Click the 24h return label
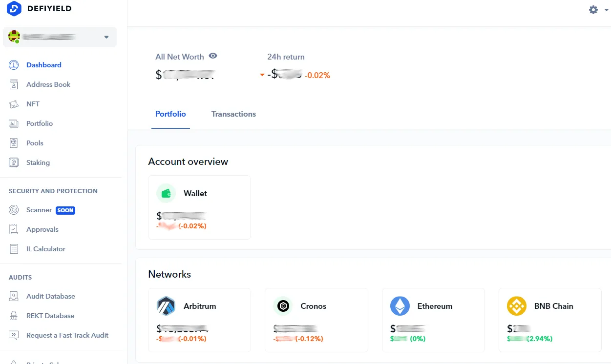 [x=286, y=57]
